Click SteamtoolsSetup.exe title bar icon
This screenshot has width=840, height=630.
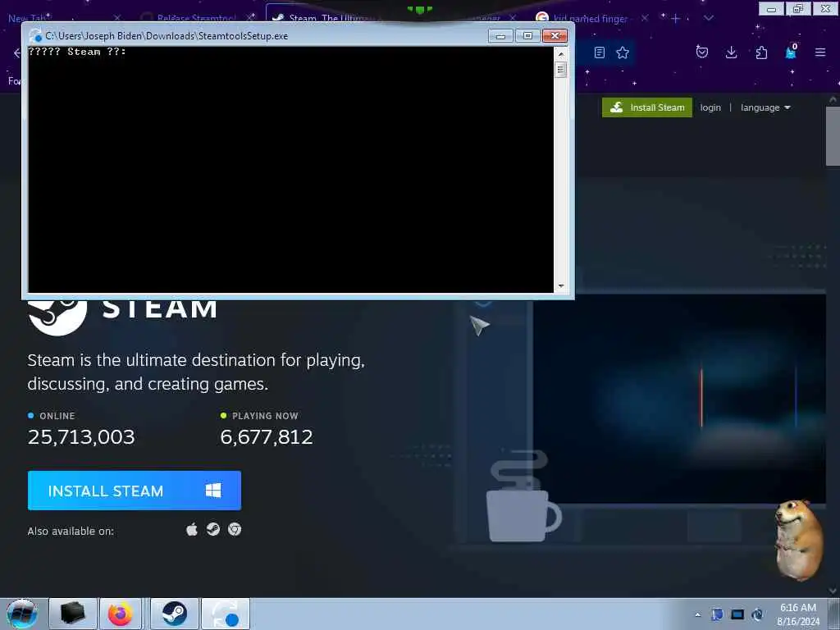(x=35, y=36)
